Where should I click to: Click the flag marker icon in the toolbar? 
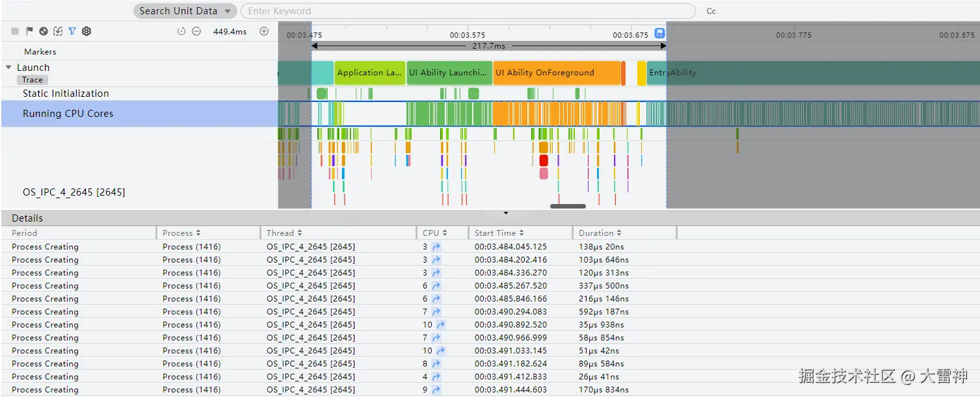(x=29, y=31)
